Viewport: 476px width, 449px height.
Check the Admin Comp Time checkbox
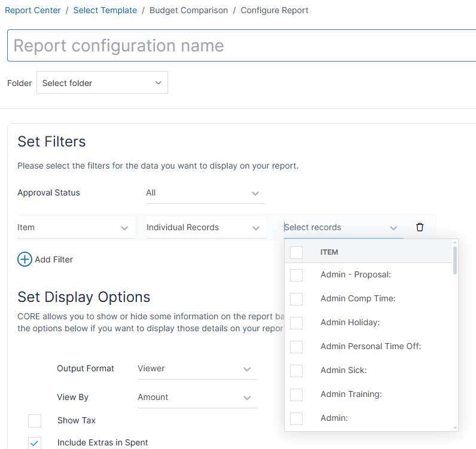click(296, 299)
